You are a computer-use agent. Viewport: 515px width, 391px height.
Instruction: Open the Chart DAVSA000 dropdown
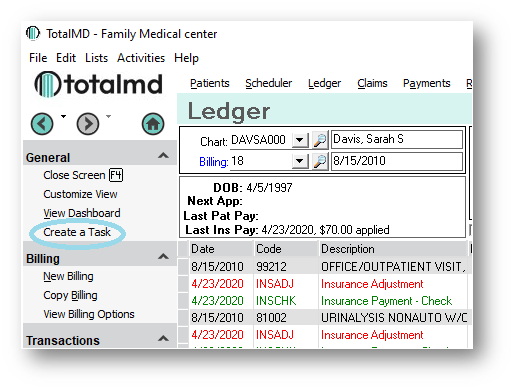coord(300,140)
